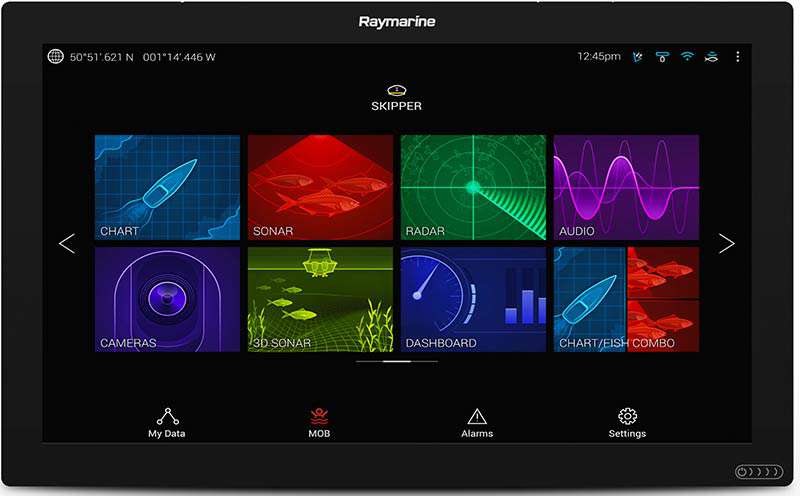The height and width of the screenshot is (496, 800).
Task: Open the Dashboard app
Action: click(473, 299)
